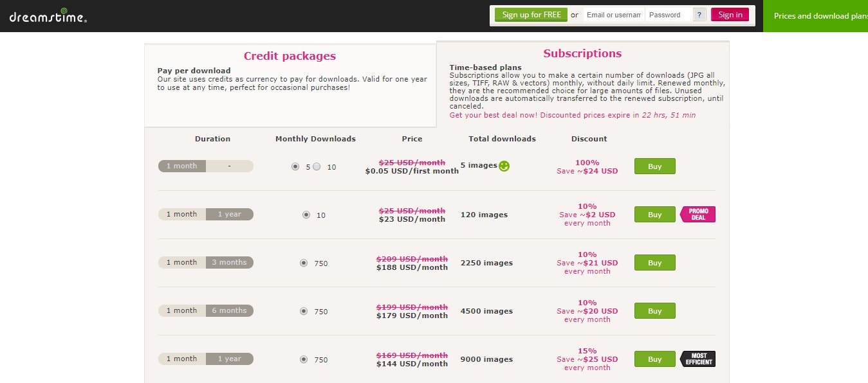The height and width of the screenshot is (383, 868).
Task: Click the Pay per download heading
Action: [194, 71]
